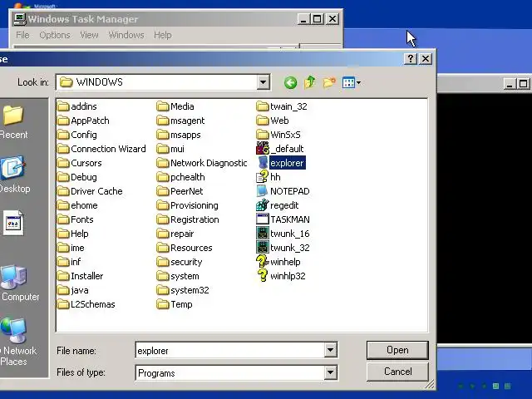Select the Network Diagnostic folder

202,163
